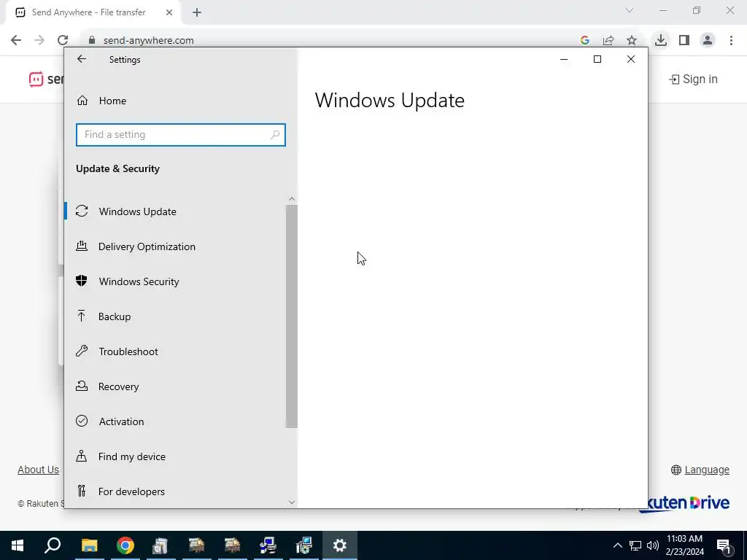This screenshot has height=560, width=747.
Task: Open taskbar search
Action: (53, 545)
